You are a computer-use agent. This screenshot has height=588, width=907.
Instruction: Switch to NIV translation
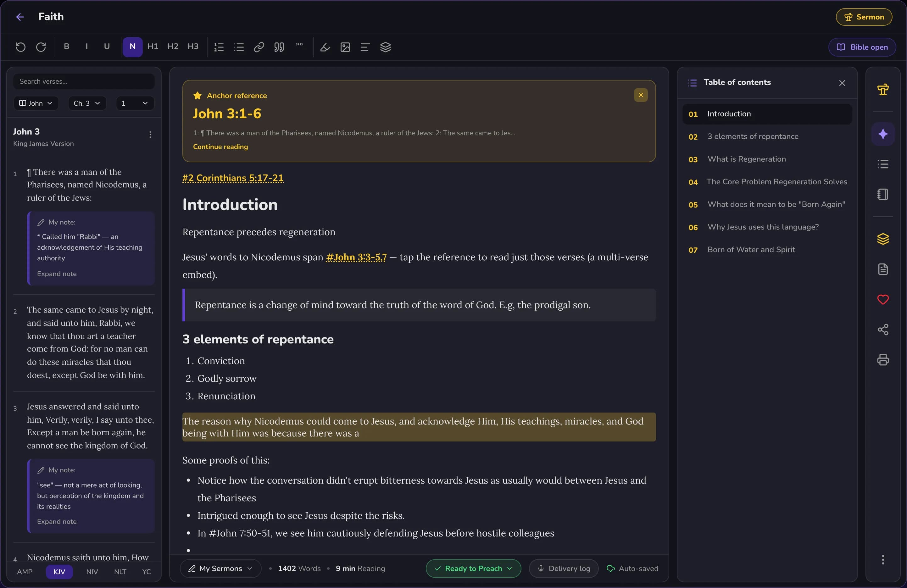[92, 572]
